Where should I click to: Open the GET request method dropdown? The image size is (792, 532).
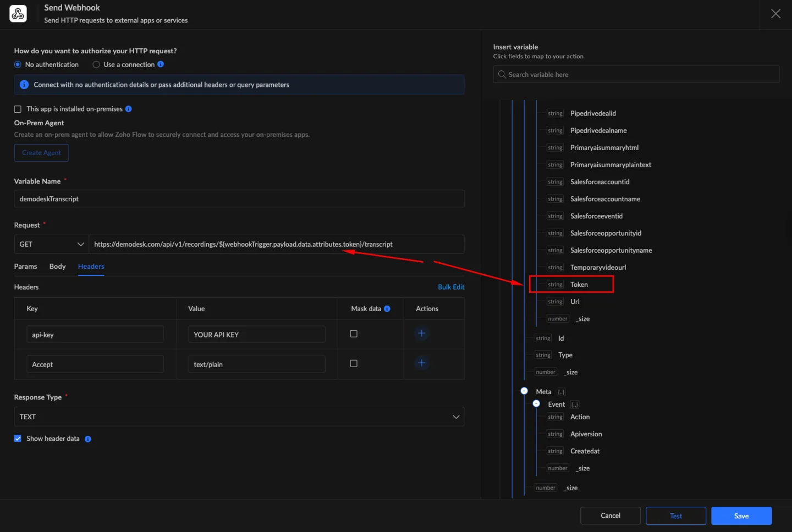pos(51,244)
